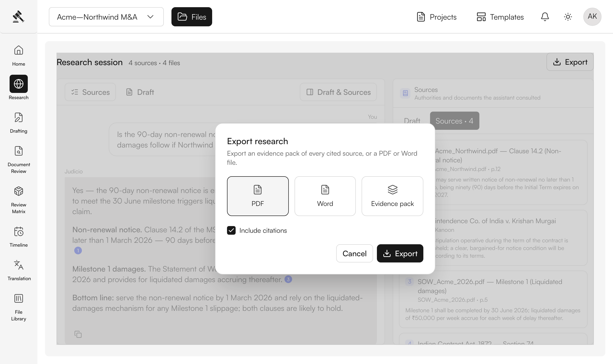The height and width of the screenshot is (364, 613).
Task: Choose Evidence pack export format
Action: pyautogui.click(x=392, y=196)
